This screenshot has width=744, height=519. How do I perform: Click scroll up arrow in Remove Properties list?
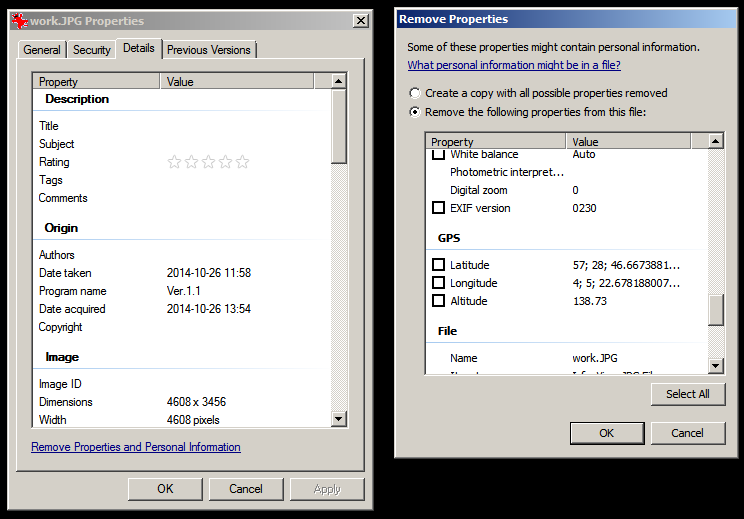(716, 141)
